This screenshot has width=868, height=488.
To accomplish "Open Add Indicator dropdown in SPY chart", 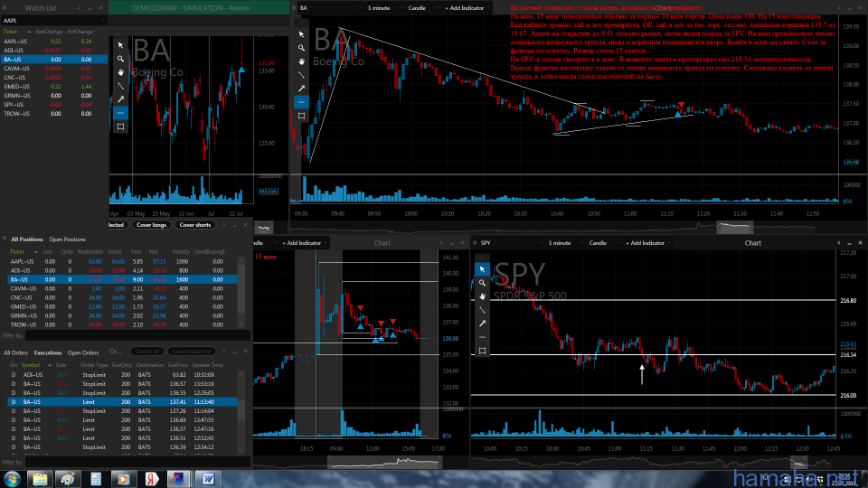I will tap(647, 243).
